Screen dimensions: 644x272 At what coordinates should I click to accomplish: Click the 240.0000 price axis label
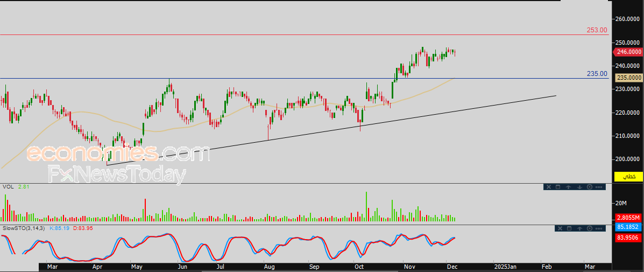[x=628, y=66]
